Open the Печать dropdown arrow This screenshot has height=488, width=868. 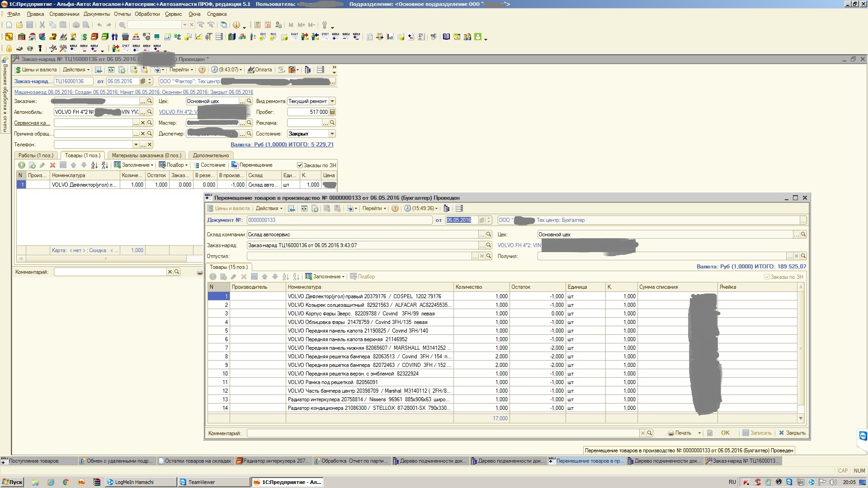[699, 433]
